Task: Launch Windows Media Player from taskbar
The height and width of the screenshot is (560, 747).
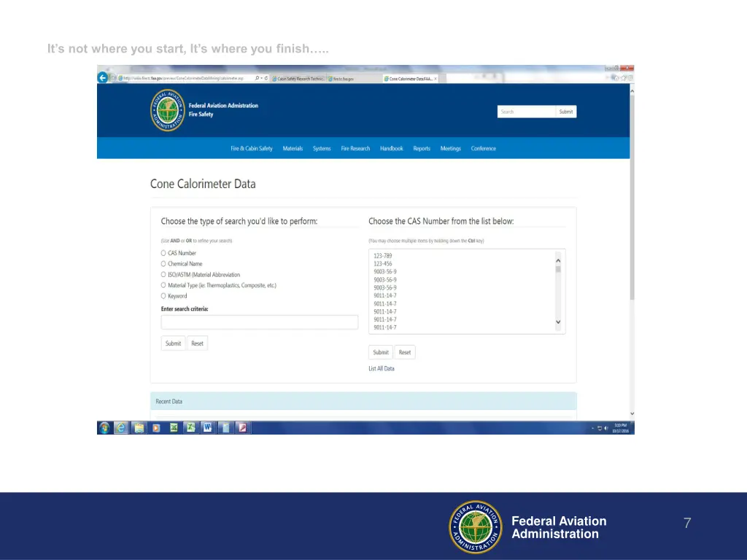Action: [156, 427]
